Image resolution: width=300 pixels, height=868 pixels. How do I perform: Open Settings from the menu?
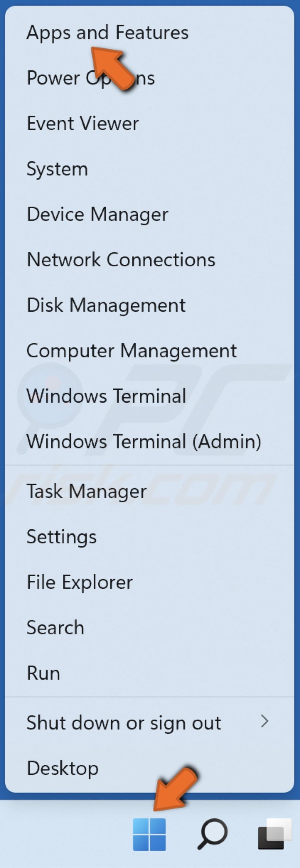click(61, 536)
